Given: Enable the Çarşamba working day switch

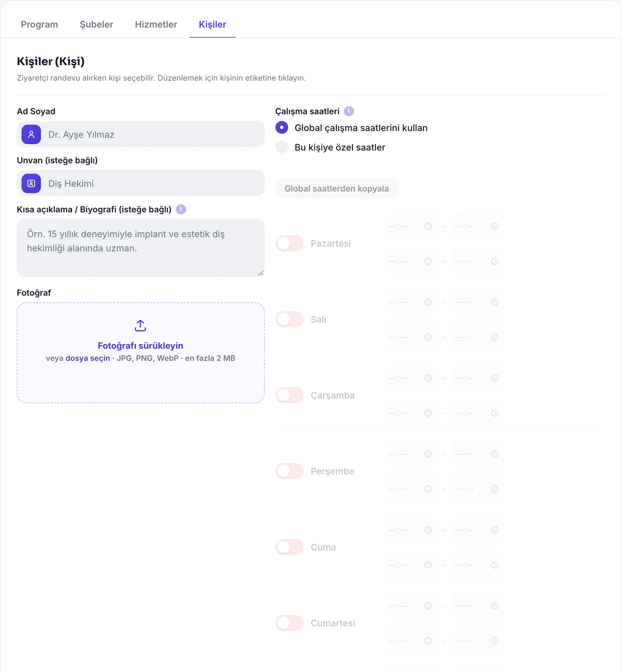Looking at the screenshot, I should (290, 395).
